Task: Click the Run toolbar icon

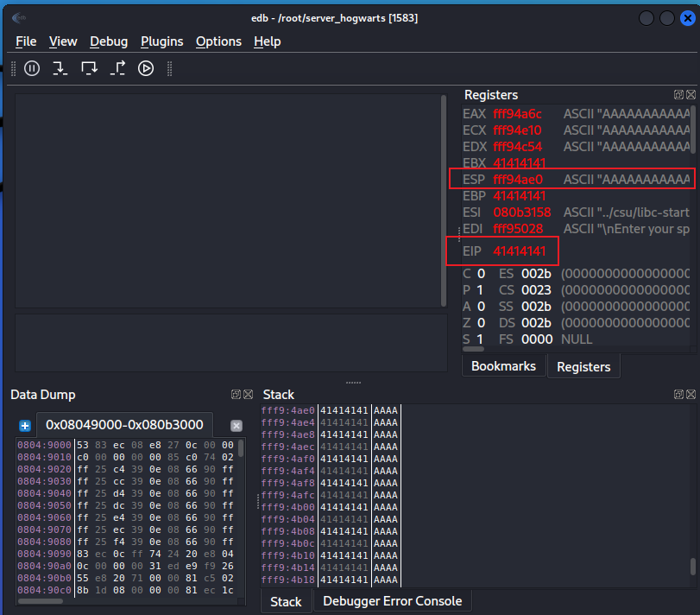Action: [146, 68]
